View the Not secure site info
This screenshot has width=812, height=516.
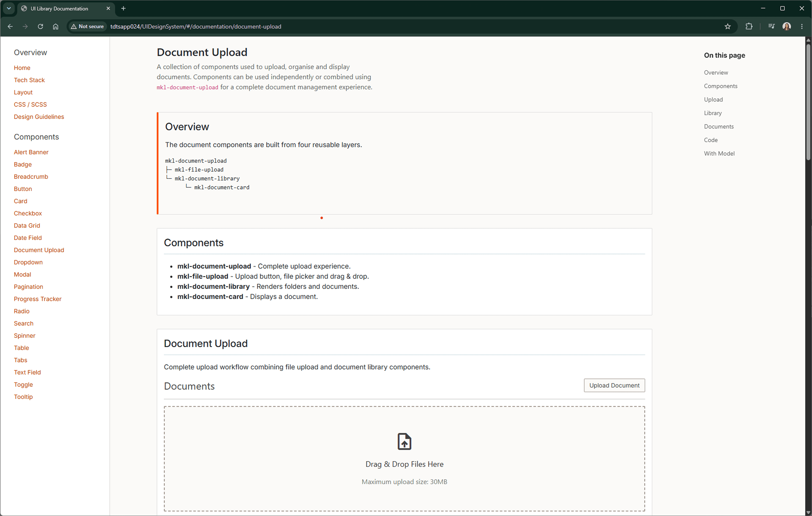[87, 26]
